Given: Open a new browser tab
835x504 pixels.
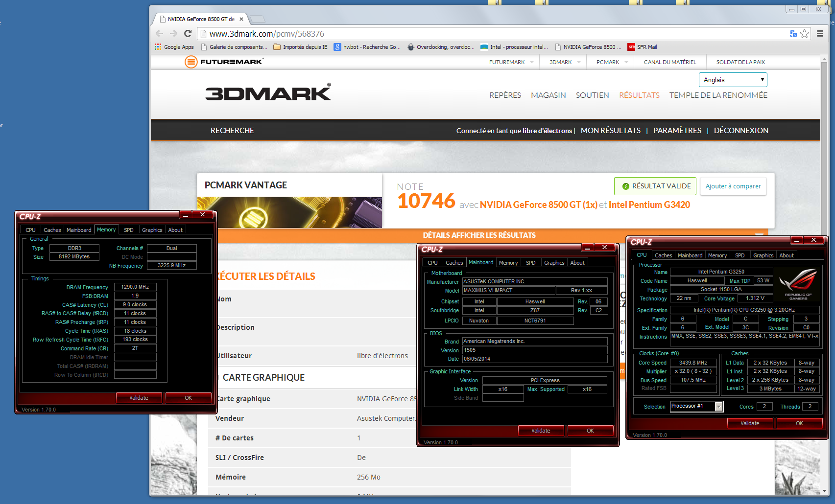Looking at the screenshot, I should tap(258, 19).
